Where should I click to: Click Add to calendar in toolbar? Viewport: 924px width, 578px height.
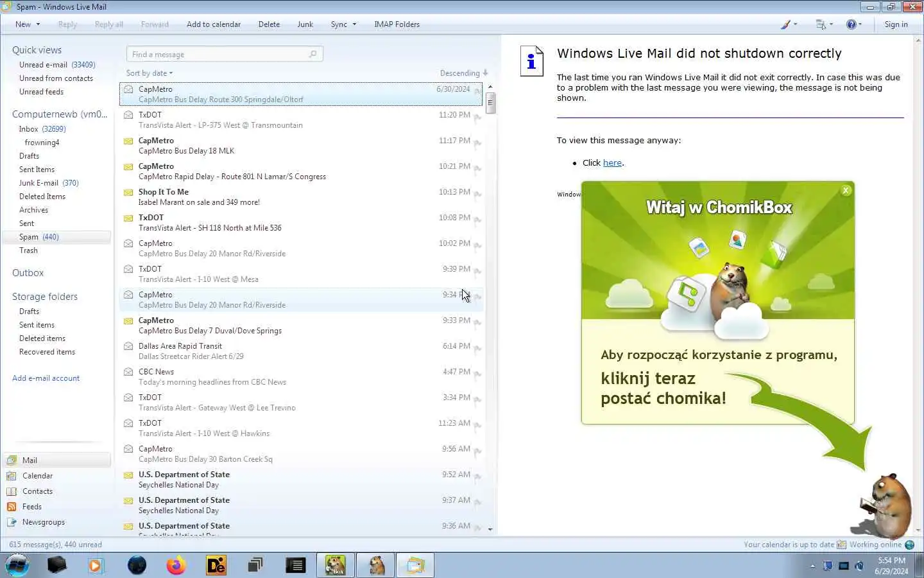pos(214,24)
